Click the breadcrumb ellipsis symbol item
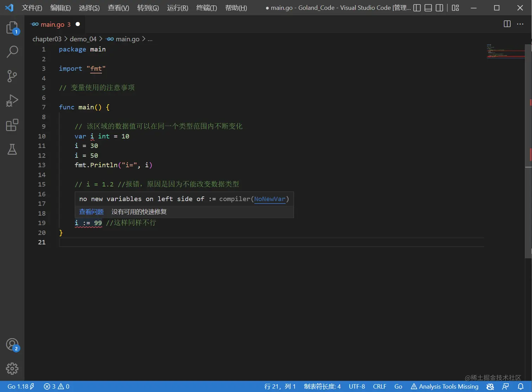Viewport: 532px width, 392px height. [x=150, y=39]
